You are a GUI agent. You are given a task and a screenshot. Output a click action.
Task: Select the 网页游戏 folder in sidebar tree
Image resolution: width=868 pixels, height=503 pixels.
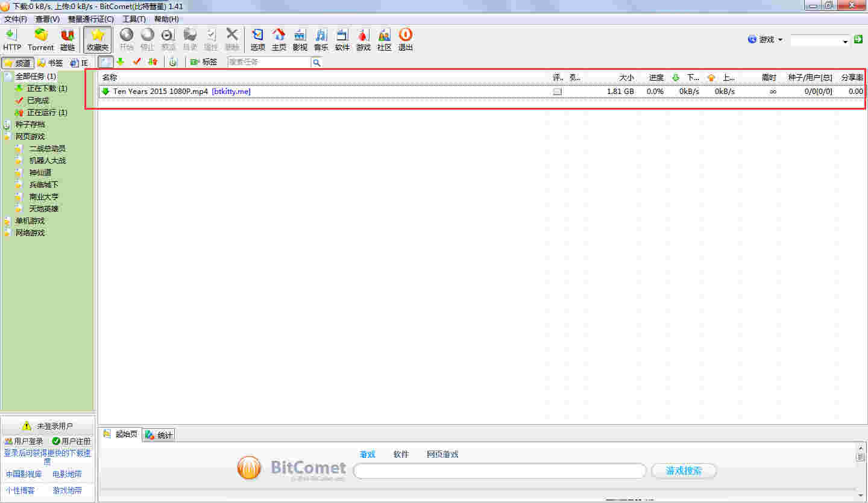pyautogui.click(x=30, y=137)
